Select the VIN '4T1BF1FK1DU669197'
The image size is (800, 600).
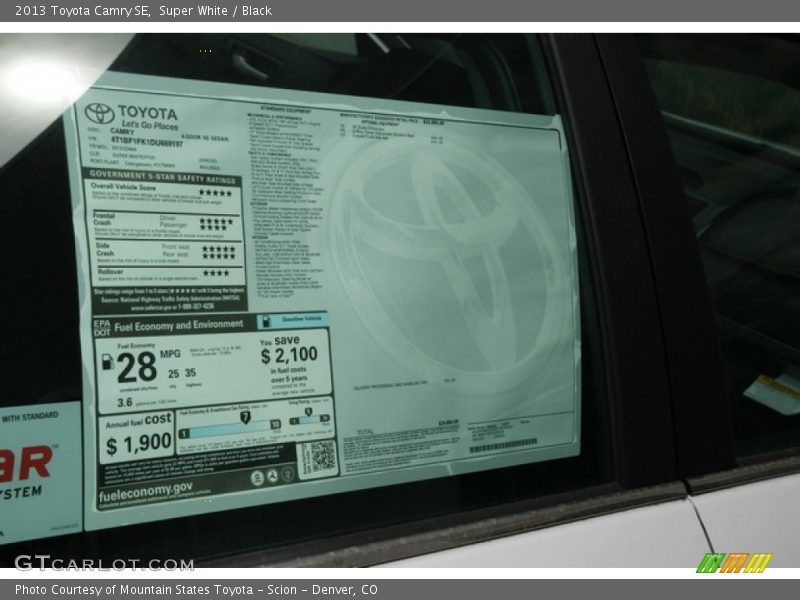click(146, 141)
